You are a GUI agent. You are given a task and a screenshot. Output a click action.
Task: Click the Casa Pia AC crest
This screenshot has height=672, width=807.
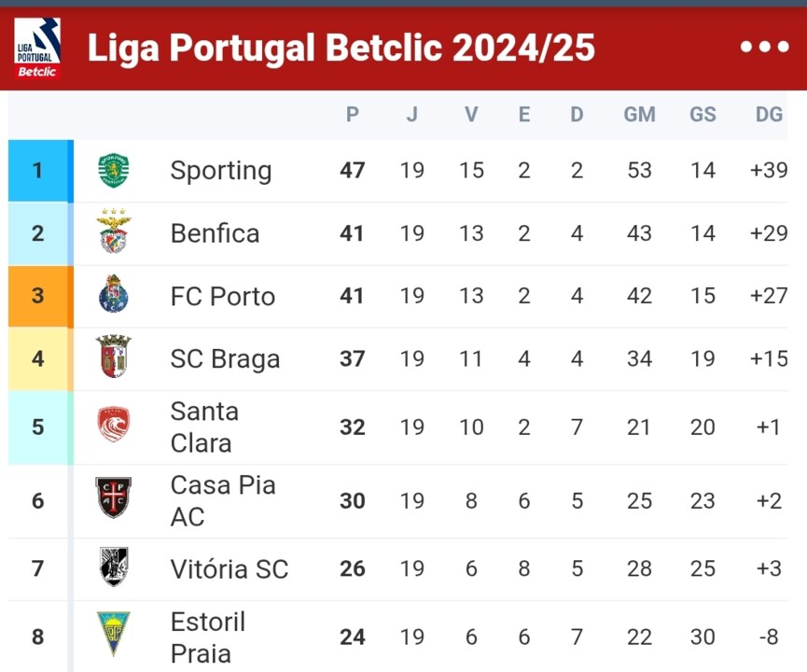pyautogui.click(x=114, y=499)
